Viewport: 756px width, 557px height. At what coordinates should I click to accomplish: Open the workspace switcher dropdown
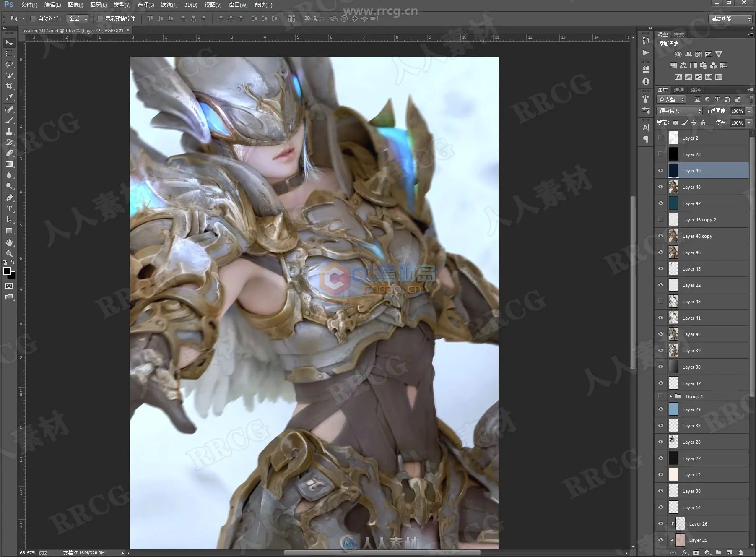tap(731, 19)
